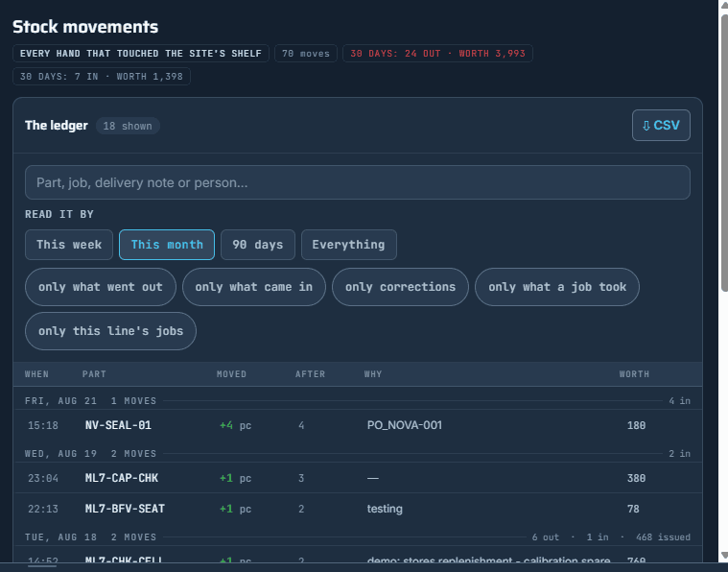Click the 30 DAYS: 24 OUT badge
Viewport: 728px width, 572px height.
pyautogui.click(x=437, y=54)
